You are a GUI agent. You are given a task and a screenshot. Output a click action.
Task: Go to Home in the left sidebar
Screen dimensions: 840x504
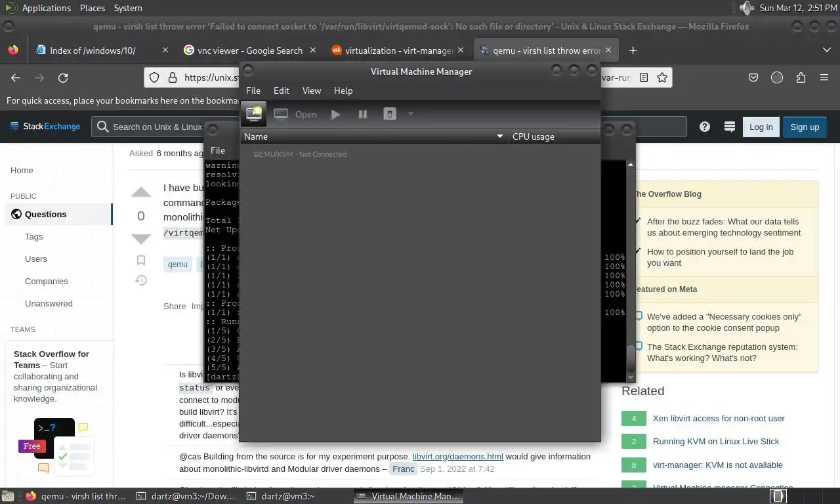tap(22, 170)
